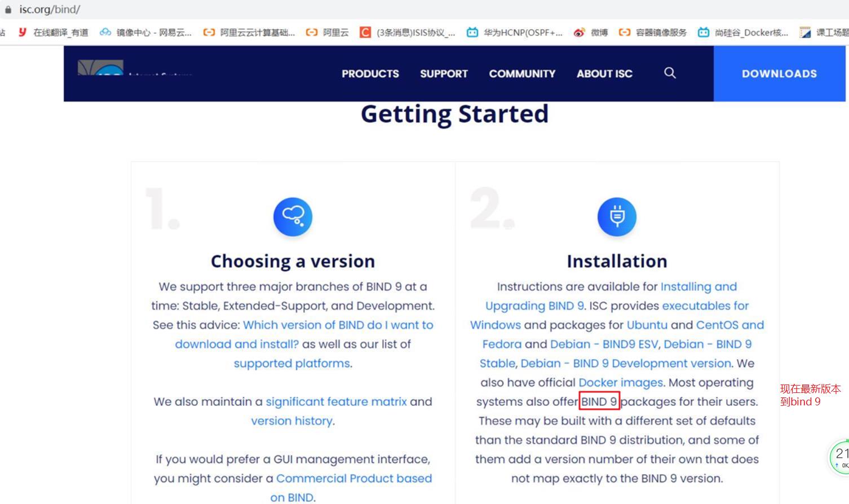Open the 微博 bookmark
The height and width of the screenshot is (504, 849).
pyautogui.click(x=591, y=32)
